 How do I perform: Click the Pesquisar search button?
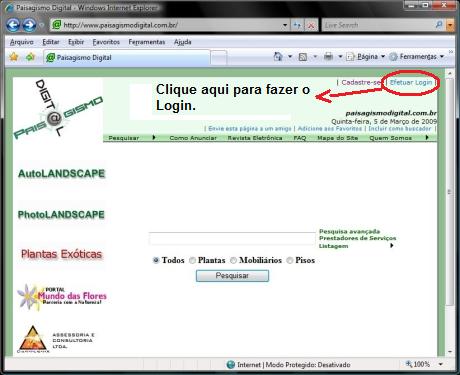coord(232,276)
